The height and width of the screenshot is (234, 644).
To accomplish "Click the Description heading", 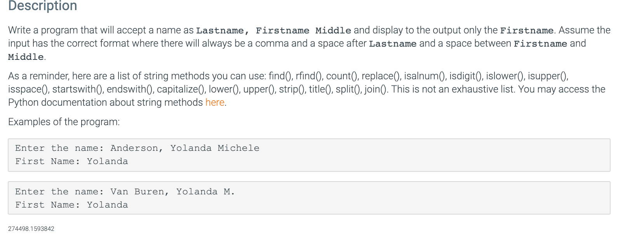I will [x=43, y=5].
